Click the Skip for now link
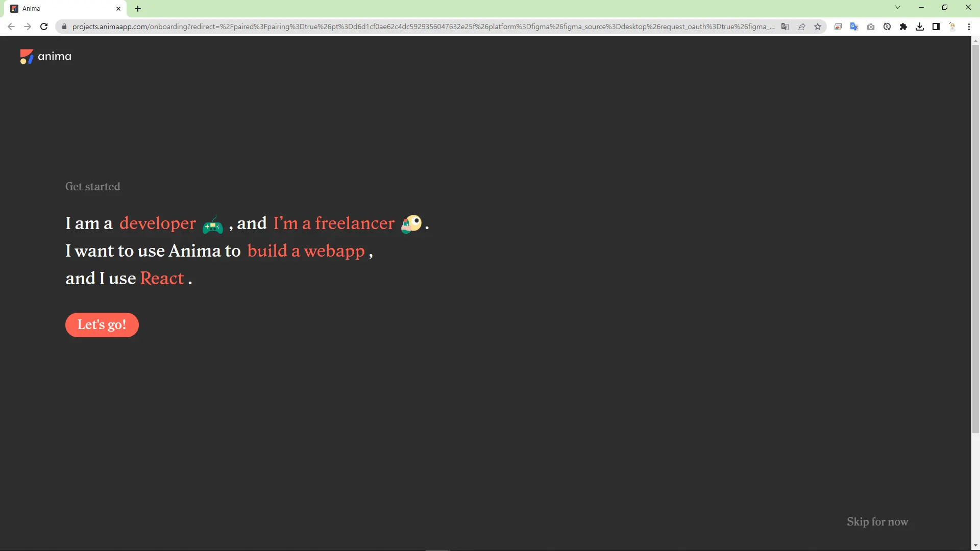 point(877,521)
